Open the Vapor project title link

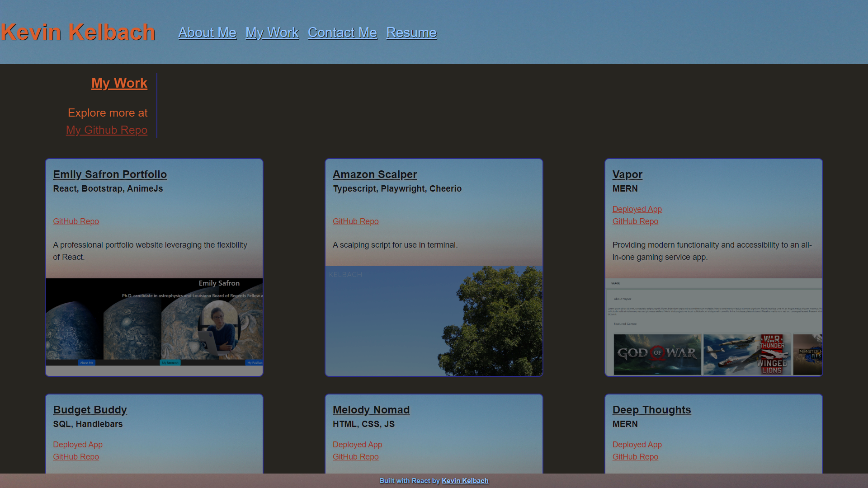627,174
